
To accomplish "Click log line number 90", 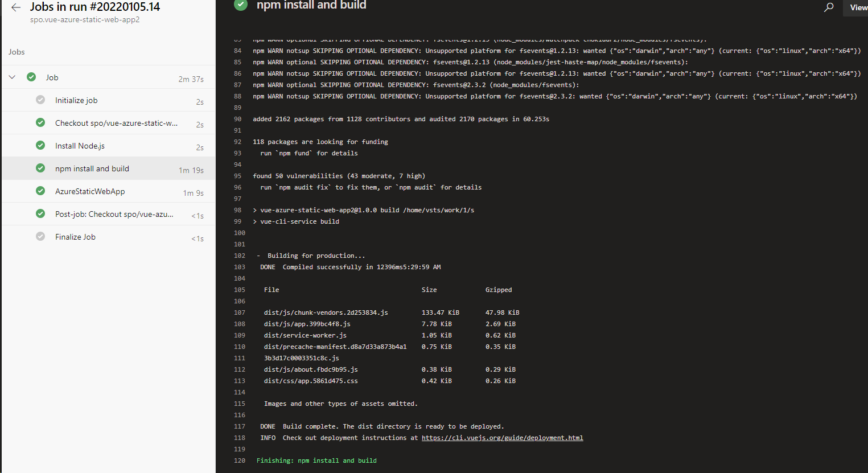I will (238, 119).
